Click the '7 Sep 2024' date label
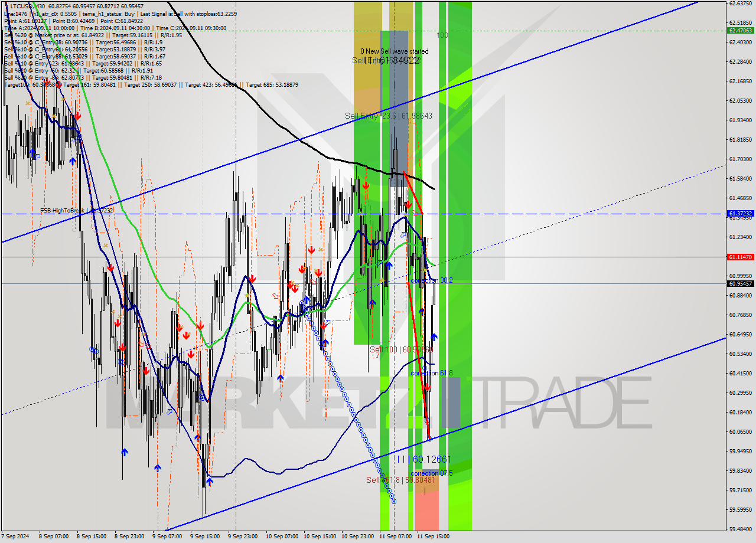The height and width of the screenshot is (543, 756). [x=15, y=537]
